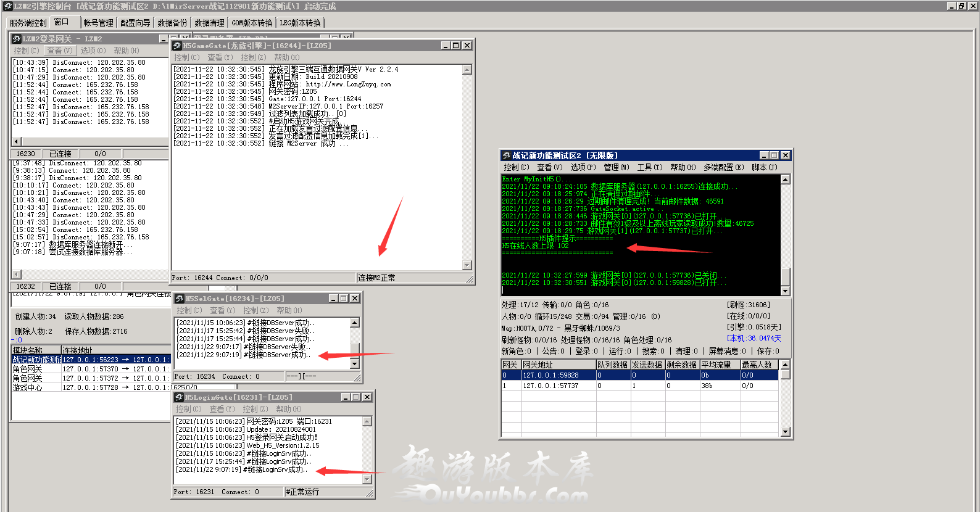Viewport: 980px width, 512px height.
Task: Open the 脚本(J) menu in game server window
Action: click(x=764, y=167)
